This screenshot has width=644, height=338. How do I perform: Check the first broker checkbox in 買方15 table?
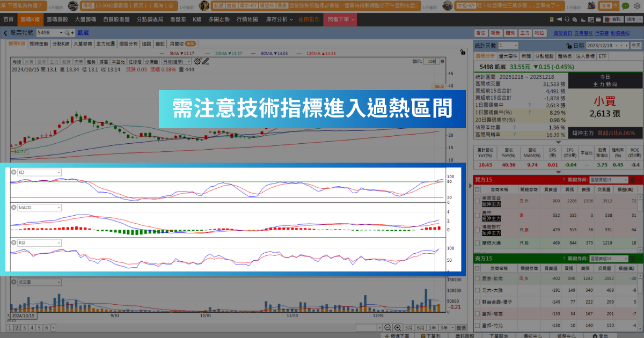pyautogui.click(x=477, y=201)
